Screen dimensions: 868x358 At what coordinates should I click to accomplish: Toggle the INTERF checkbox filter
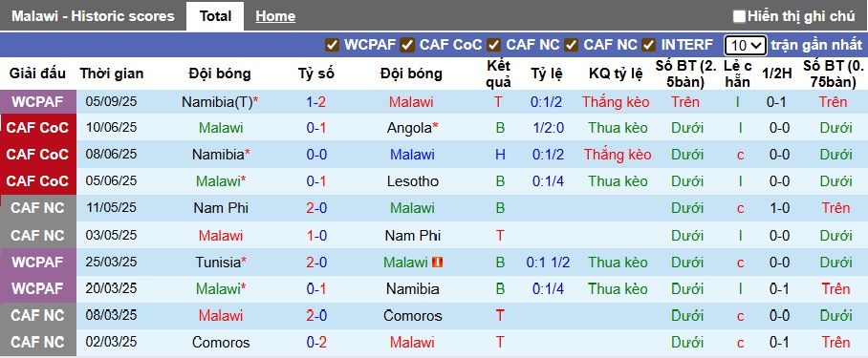649,45
